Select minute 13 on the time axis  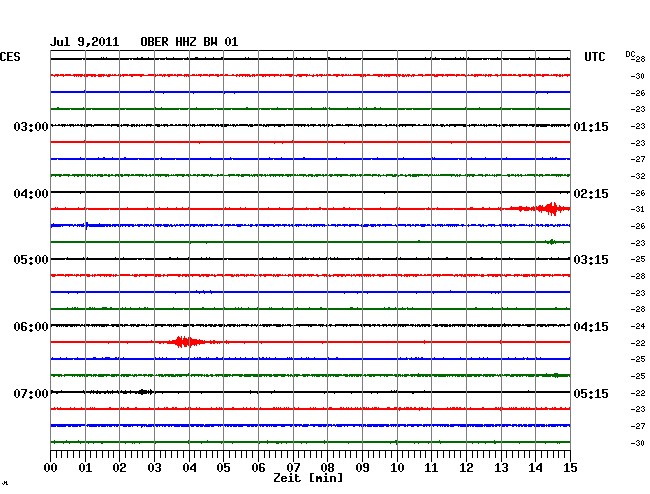[501, 468]
